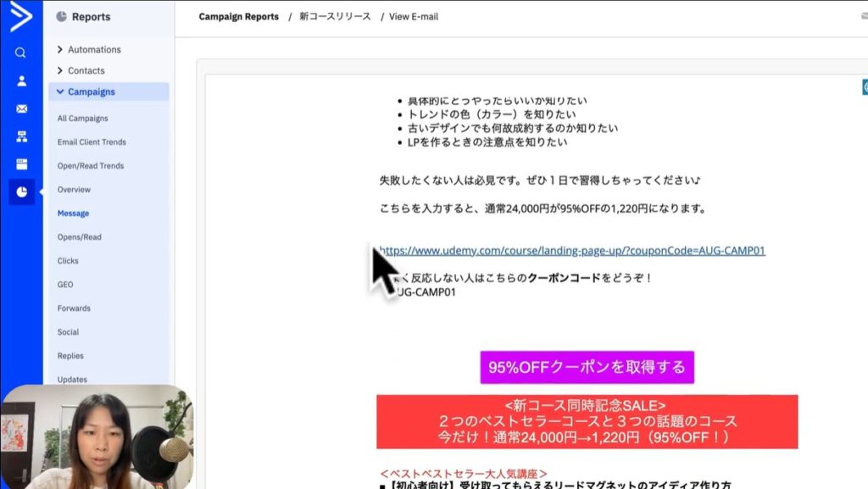The width and height of the screenshot is (868, 489).
Task: Open Campaigns from the envelope icon
Action: (x=21, y=109)
